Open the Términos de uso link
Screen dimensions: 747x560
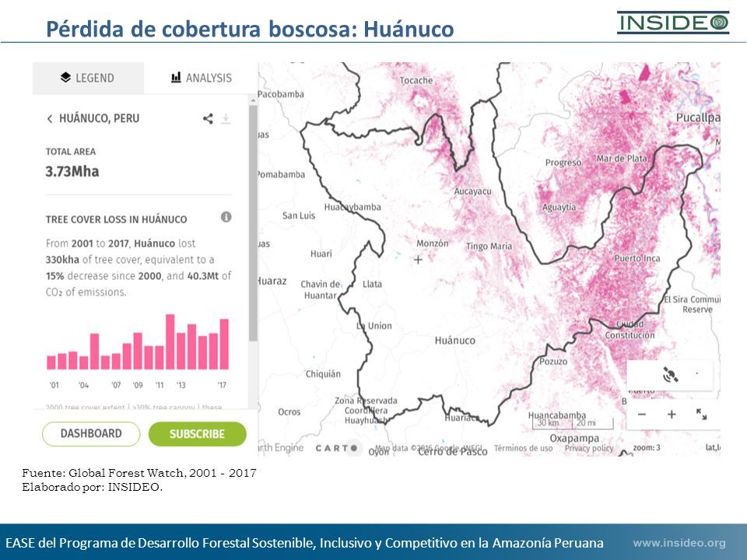[523, 448]
